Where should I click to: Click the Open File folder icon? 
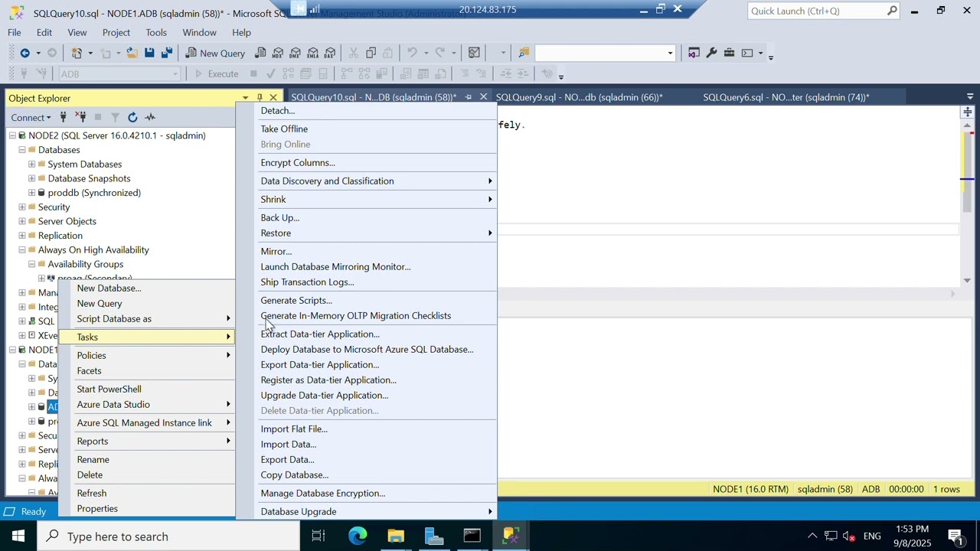tap(132, 53)
